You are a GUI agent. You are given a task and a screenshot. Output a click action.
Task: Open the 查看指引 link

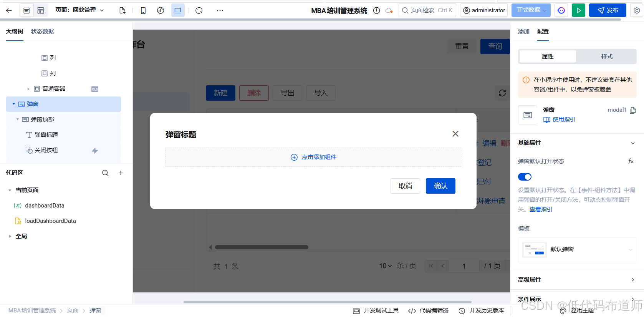pyautogui.click(x=541, y=209)
